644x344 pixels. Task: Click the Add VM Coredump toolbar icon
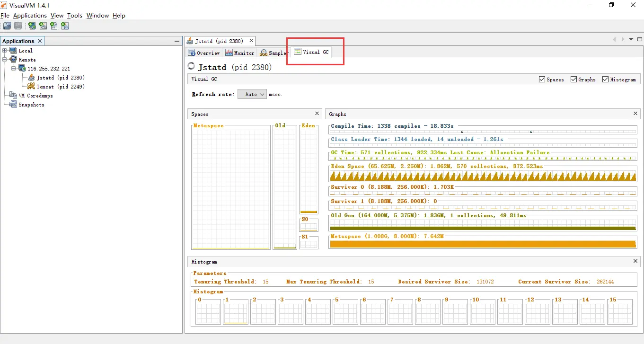pyautogui.click(x=54, y=26)
